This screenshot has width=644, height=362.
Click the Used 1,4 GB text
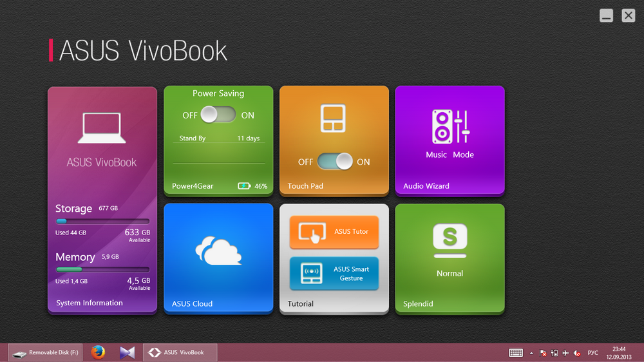coord(71,281)
